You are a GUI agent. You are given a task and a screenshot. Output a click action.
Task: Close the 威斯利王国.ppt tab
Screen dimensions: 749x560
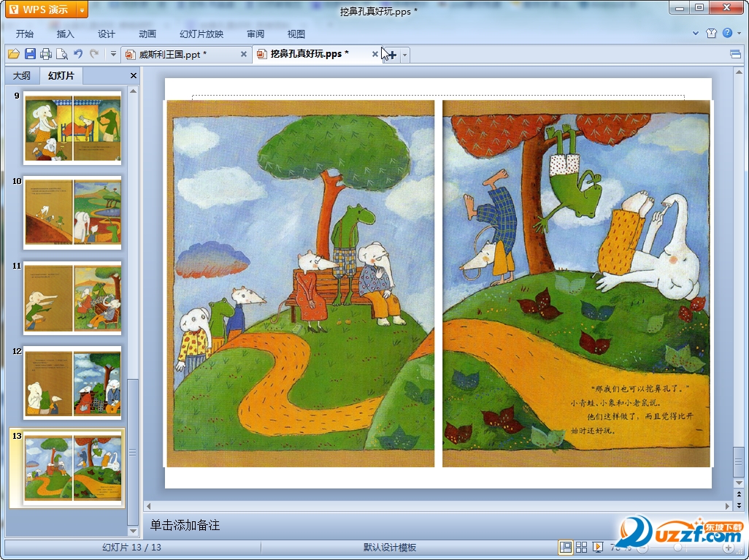[x=244, y=55]
